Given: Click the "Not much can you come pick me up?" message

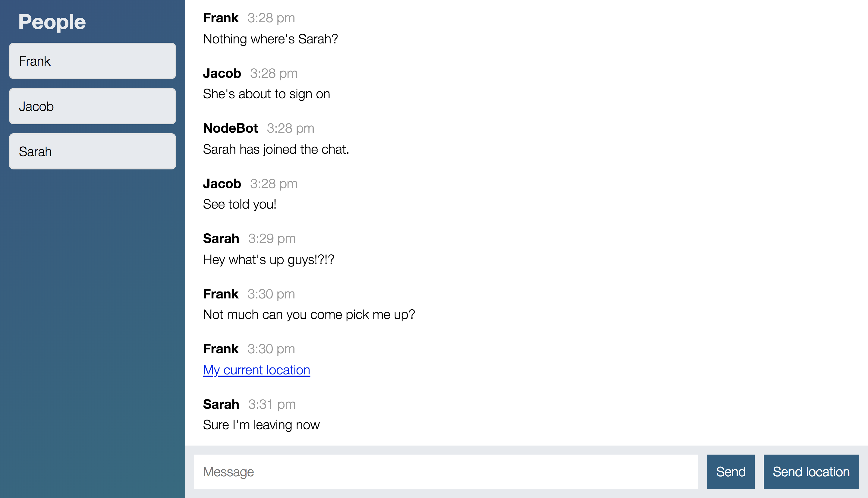Looking at the screenshot, I should [x=309, y=315].
